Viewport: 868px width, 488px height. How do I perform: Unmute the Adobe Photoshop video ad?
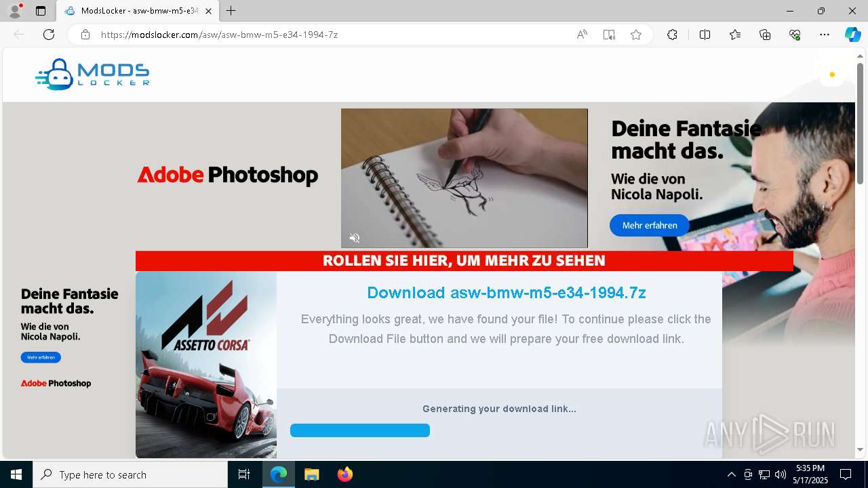click(355, 238)
